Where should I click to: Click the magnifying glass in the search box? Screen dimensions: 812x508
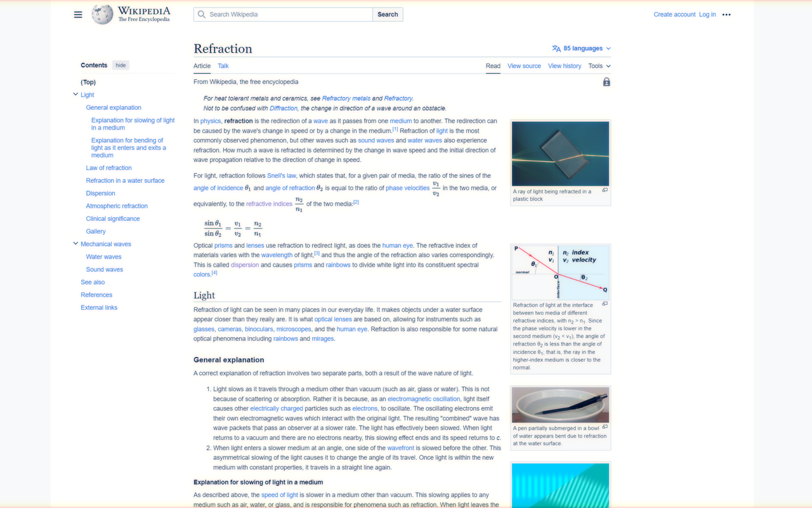[202, 14]
